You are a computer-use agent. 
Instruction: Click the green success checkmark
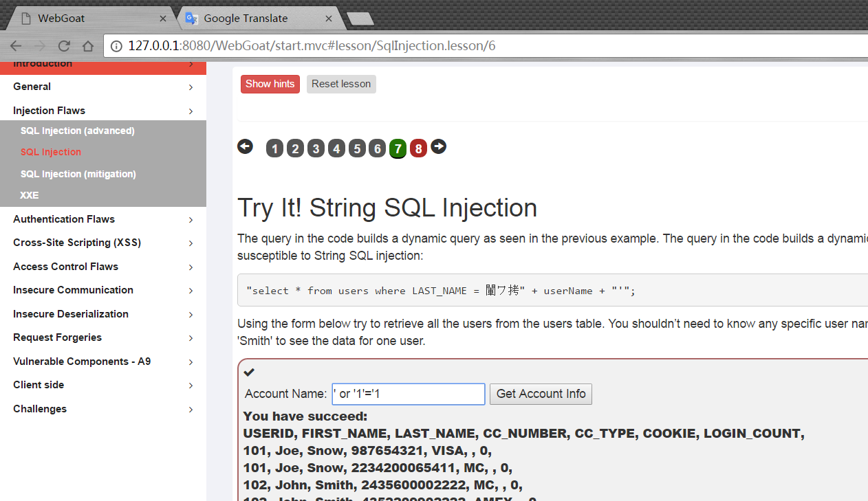[x=249, y=372]
